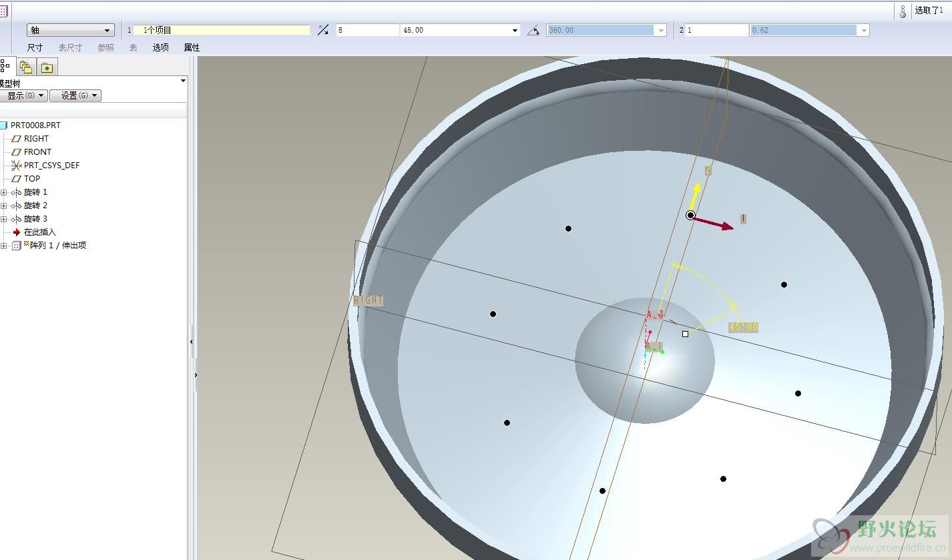
Task: Open the pattern type dropdown showing 轴
Action: click(71, 30)
